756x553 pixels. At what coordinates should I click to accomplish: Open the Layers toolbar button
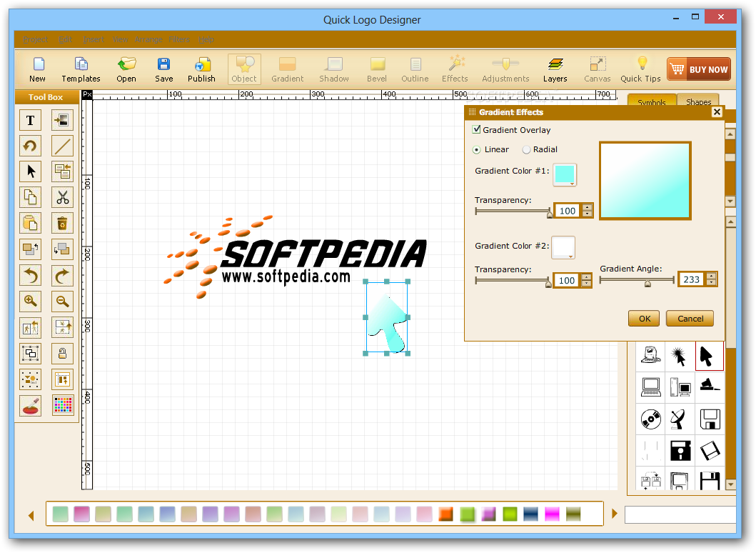555,70
